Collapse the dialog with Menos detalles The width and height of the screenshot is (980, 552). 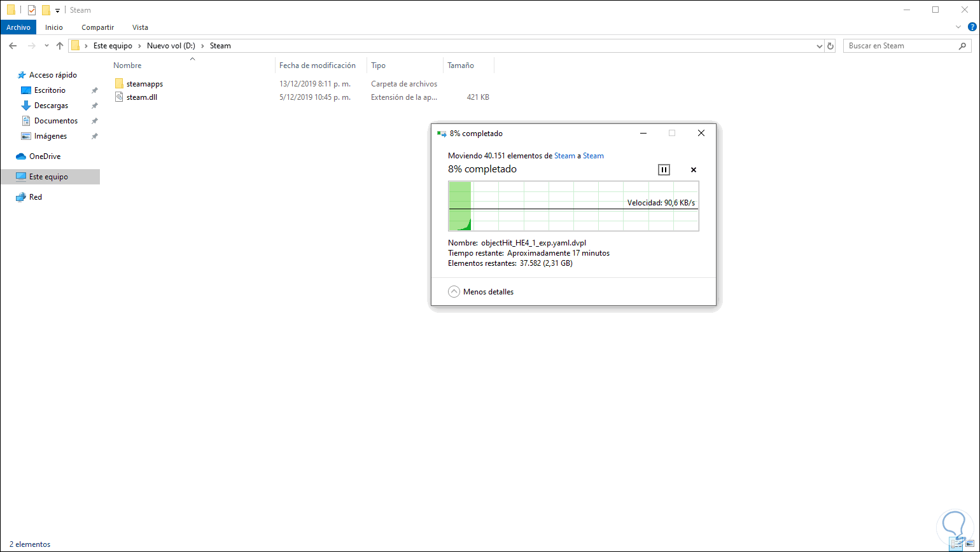point(481,292)
